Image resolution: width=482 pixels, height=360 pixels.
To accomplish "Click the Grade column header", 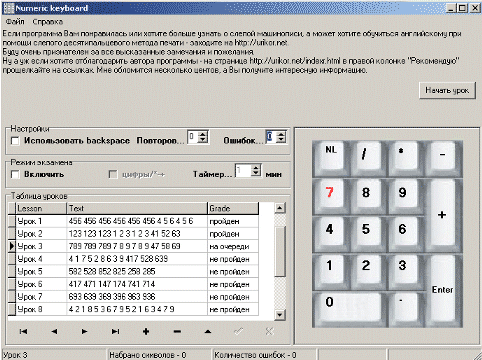I will tap(233, 208).
